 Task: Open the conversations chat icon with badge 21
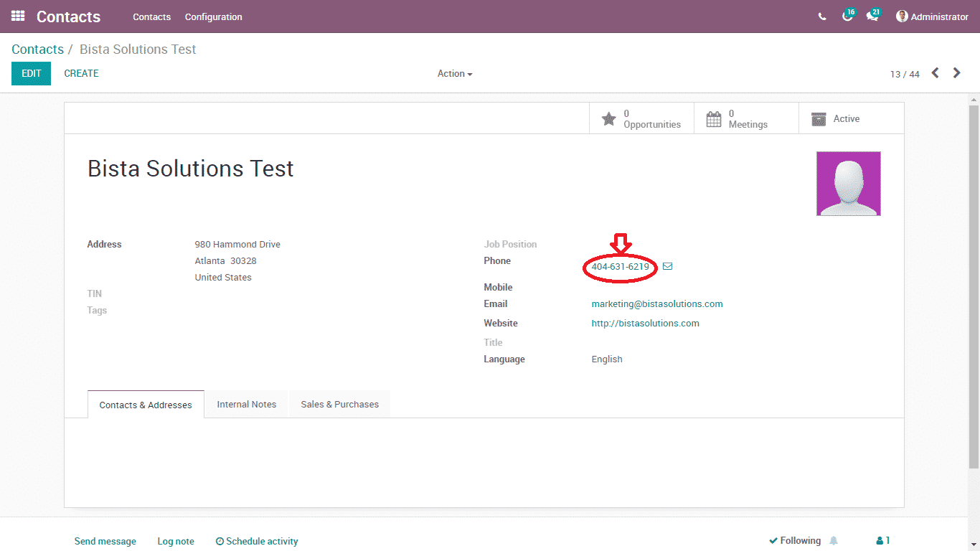[873, 16]
